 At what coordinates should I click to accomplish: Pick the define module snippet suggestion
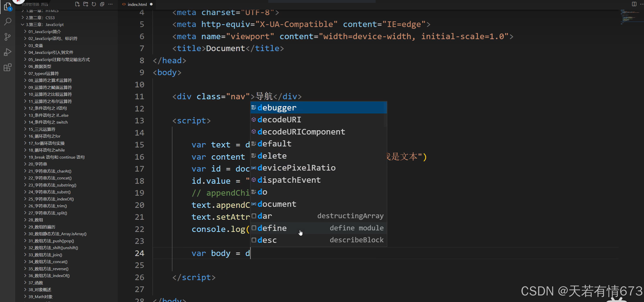(272, 228)
